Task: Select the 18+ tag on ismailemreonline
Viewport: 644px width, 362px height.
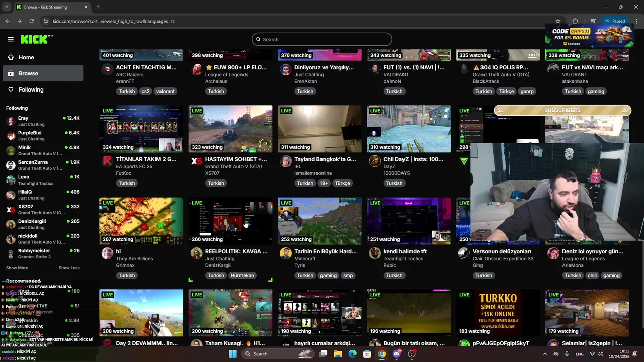Action: point(324,183)
